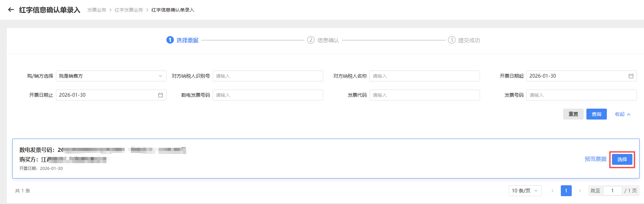Select step 1 选择票据
This screenshot has height=204, width=644.
tap(182, 40)
